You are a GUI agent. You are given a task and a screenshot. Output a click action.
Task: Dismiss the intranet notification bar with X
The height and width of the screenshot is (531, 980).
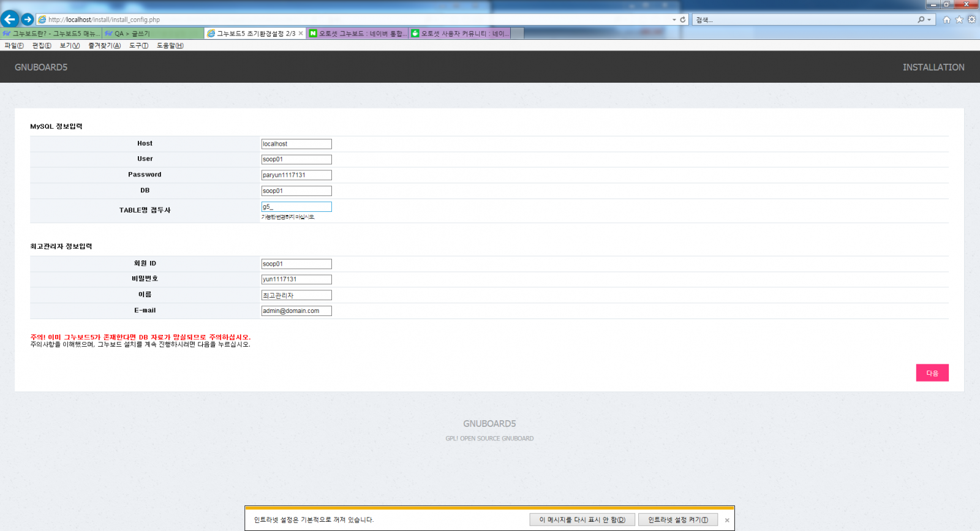727,520
